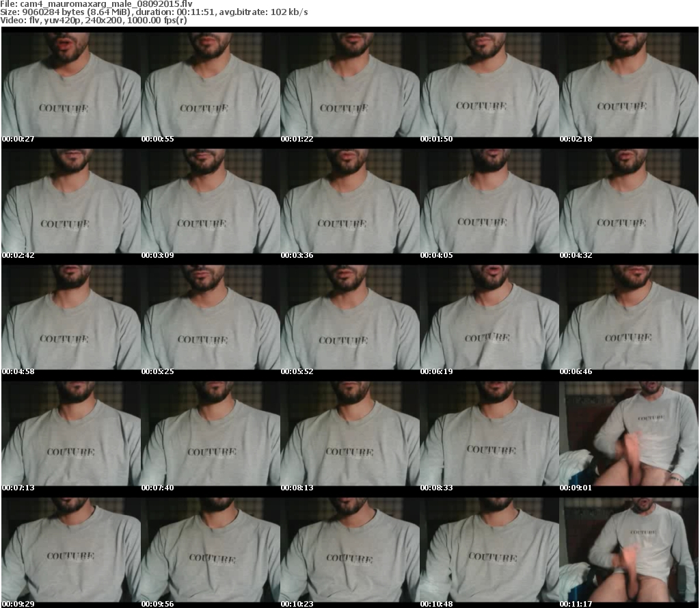Select the frame thumbnail stamped 00:04:05
The image size is (700, 608).
(489, 201)
